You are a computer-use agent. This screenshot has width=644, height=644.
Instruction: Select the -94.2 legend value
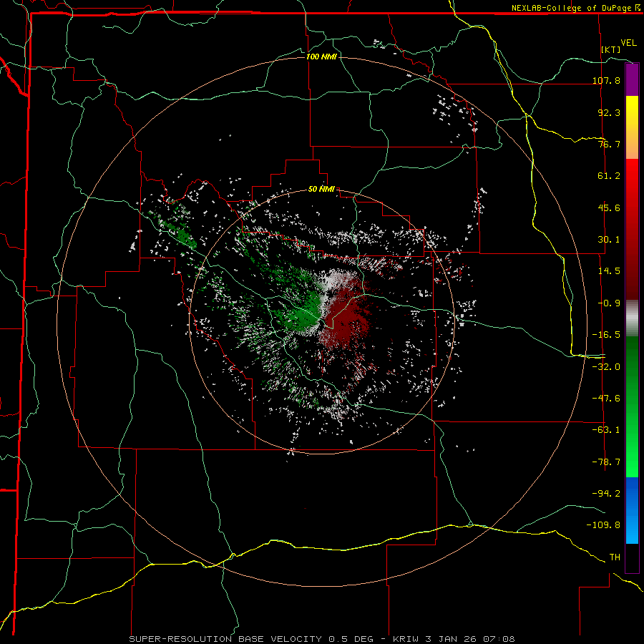click(x=606, y=493)
